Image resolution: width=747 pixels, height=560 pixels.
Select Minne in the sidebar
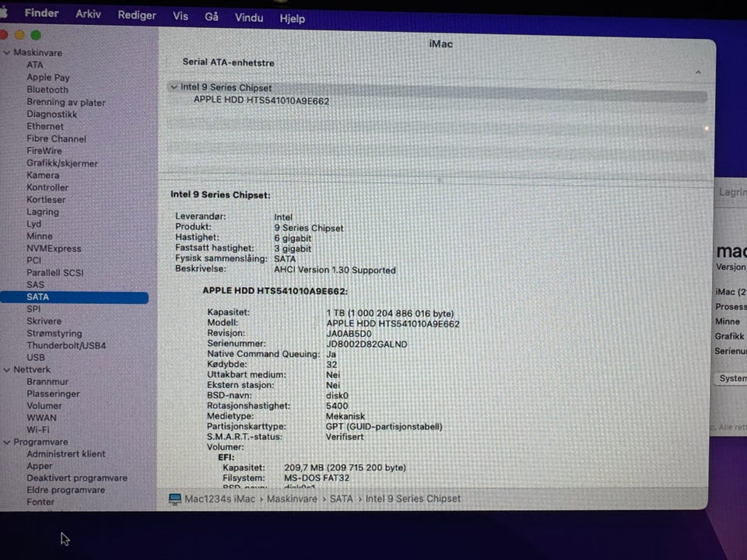40,236
